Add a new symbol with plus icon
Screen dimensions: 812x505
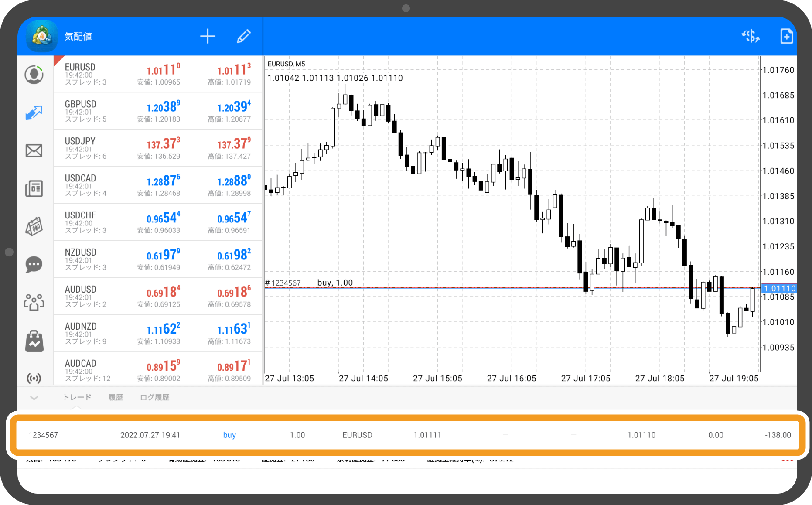coord(208,36)
